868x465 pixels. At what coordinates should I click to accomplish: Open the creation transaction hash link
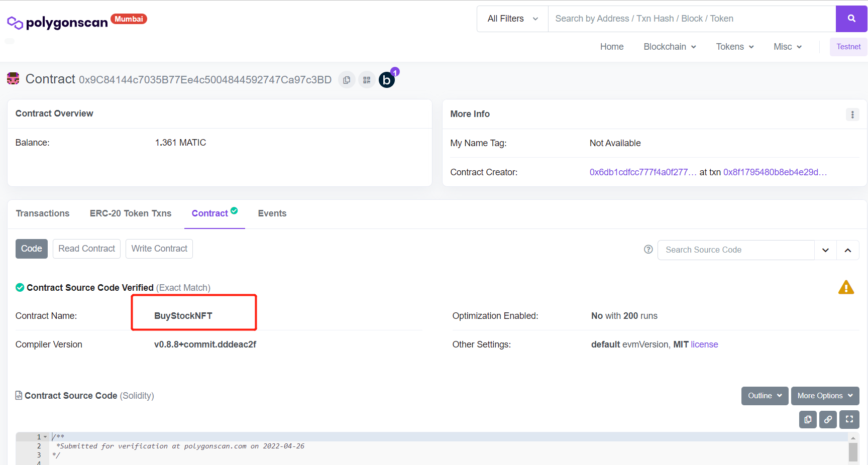(x=775, y=172)
